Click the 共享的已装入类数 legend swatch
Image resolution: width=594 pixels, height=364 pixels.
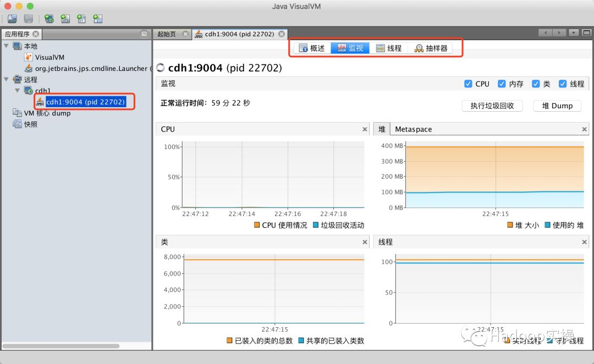(301, 340)
